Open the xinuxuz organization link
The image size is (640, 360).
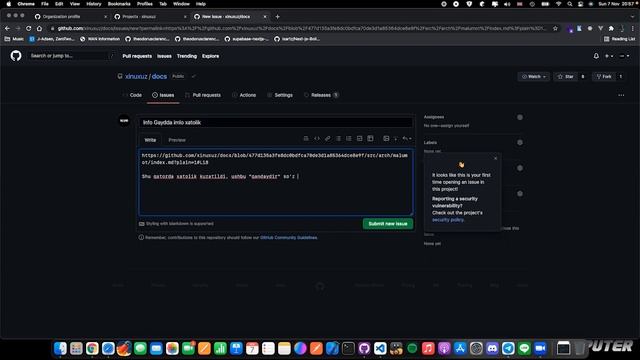click(x=136, y=76)
